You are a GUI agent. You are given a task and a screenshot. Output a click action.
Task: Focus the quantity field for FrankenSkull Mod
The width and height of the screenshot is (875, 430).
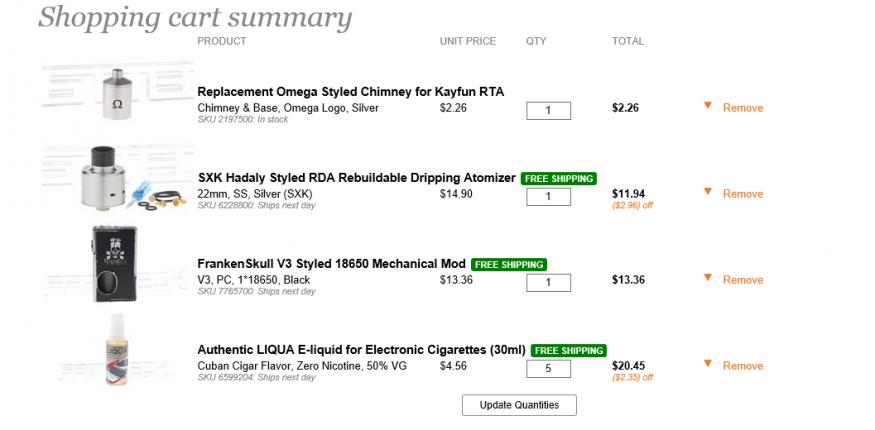click(x=548, y=282)
